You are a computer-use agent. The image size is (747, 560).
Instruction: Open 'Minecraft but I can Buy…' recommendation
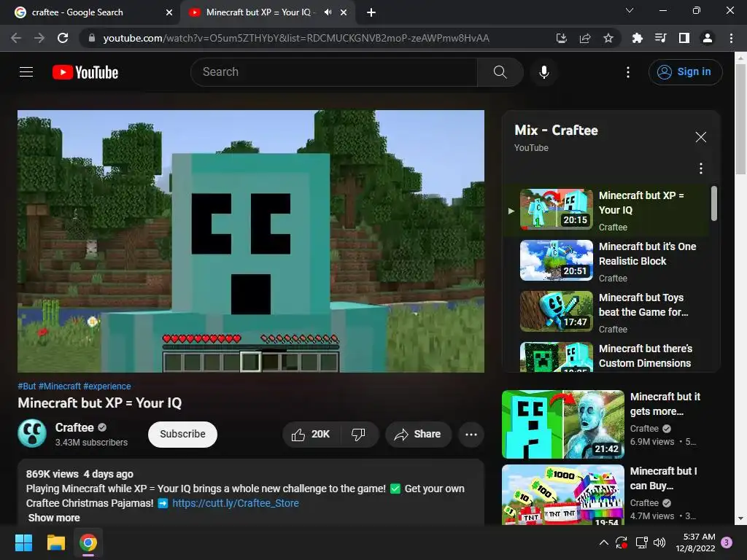tap(610, 494)
